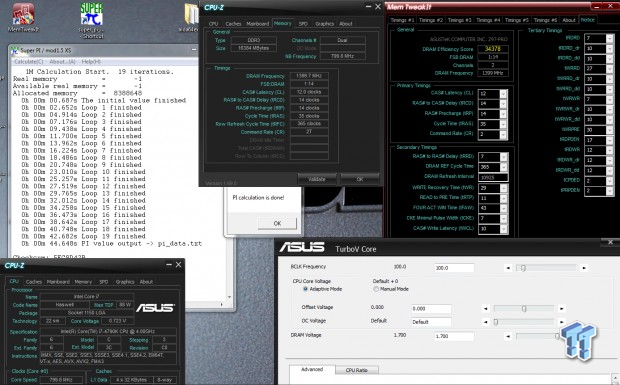Expand Cycle Time (tRAS) dropdown in MemTweakIt

pyautogui.click(x=503, y=124)
